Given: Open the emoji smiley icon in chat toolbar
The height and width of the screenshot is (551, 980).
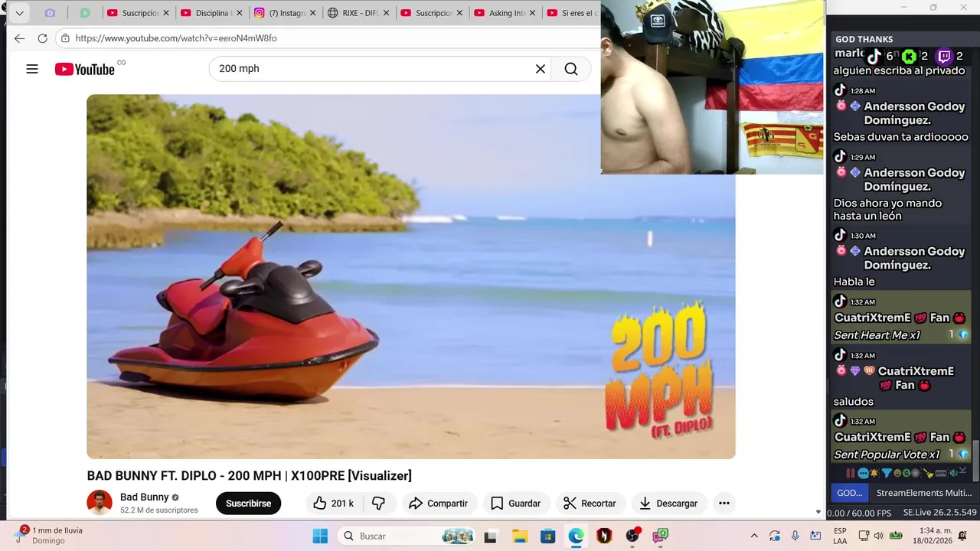Looking at the screenshot, I should [x=897, y=473].
